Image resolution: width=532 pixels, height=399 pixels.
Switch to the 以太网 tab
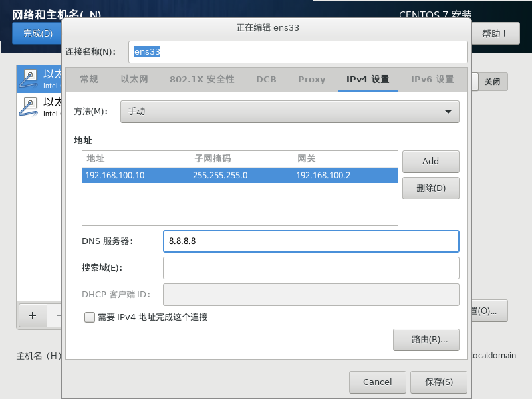click(134, 79)
